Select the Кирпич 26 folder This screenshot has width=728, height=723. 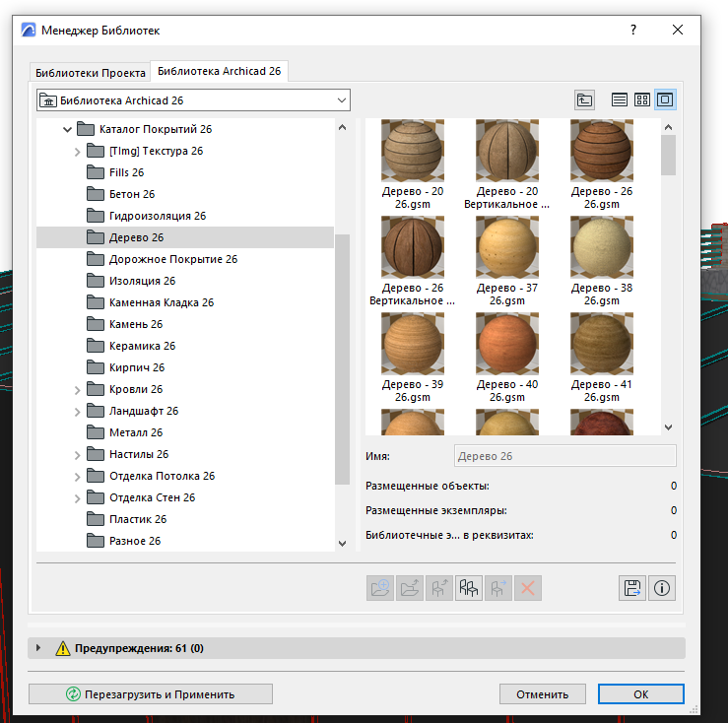click(x=126, y=367)
